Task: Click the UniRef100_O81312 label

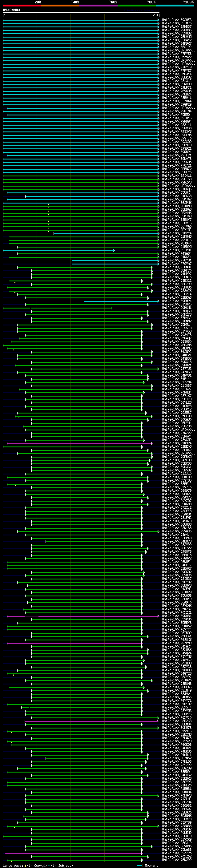Action: 176,81
